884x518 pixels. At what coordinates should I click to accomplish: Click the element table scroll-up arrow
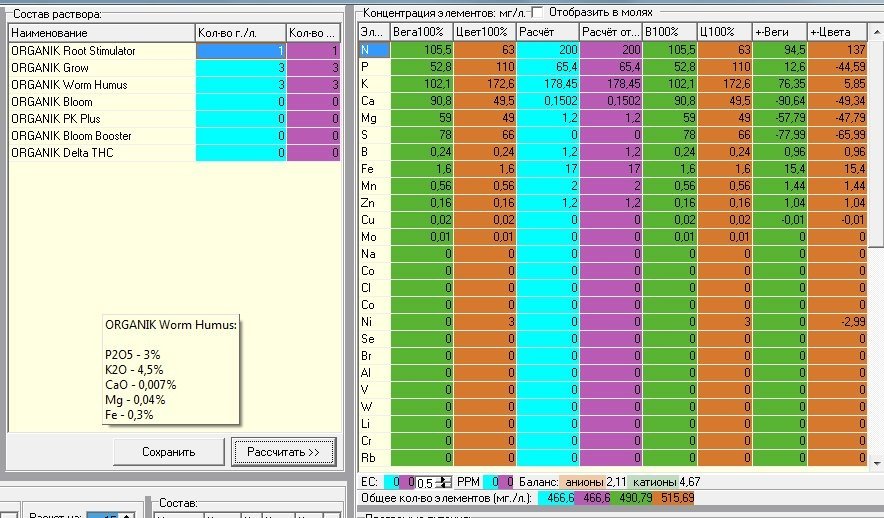pos(877,32)
